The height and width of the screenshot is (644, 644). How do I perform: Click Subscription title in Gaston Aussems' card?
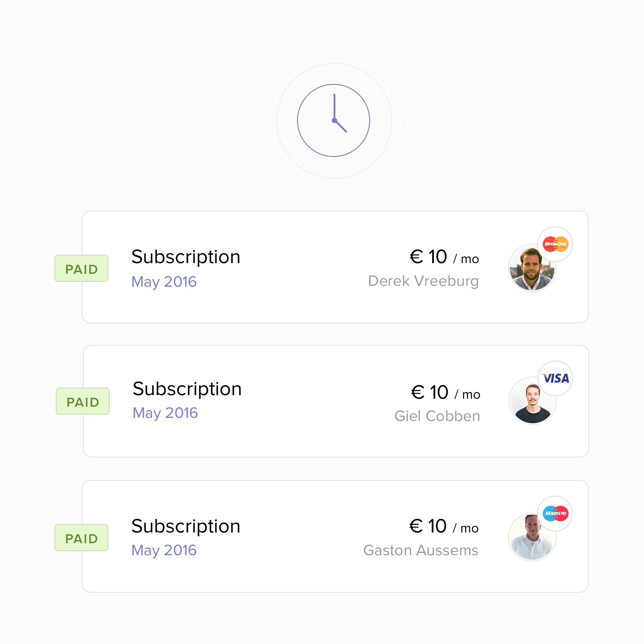[x=186, y=526]
